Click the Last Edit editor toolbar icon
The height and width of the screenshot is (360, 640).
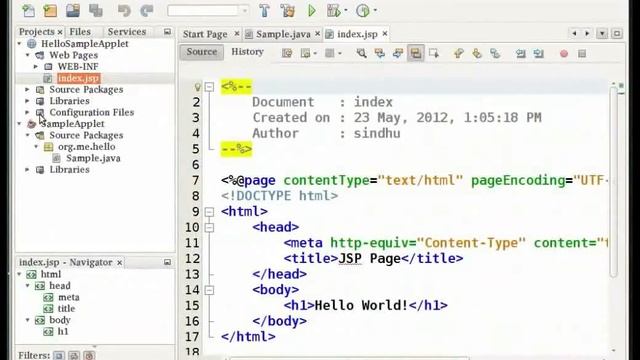tap(287, 53)
